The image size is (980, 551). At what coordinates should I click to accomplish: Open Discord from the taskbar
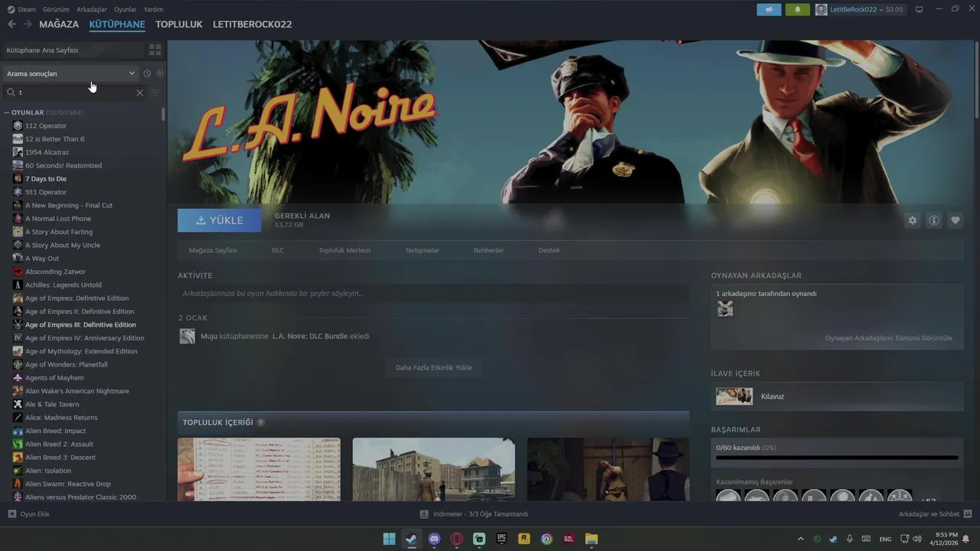[434, 539]
